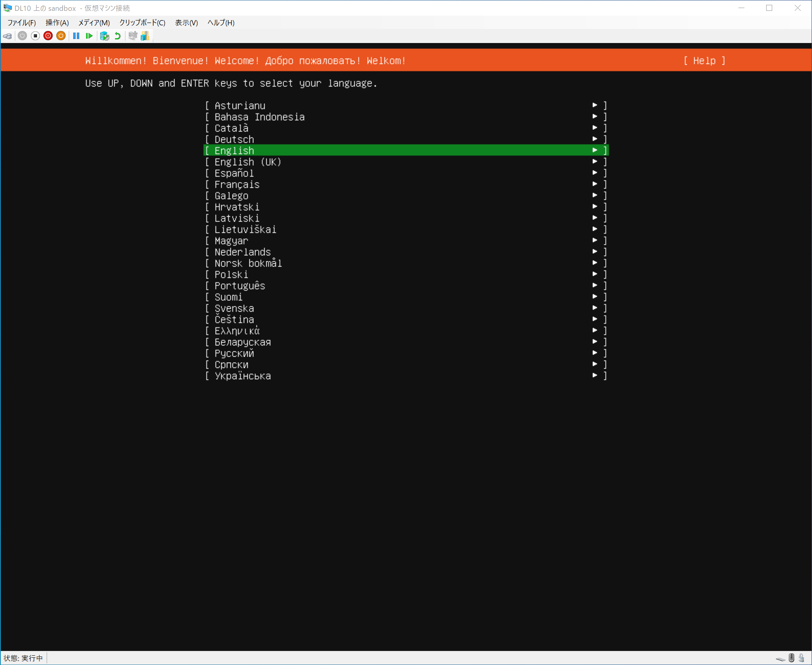Click the green Revert arrow icon
This screenshot has width=812, height=665.
(x=118, y=36)
